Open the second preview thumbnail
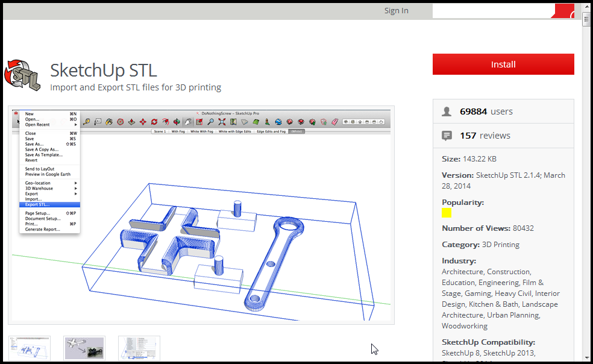593x364 pixels. tap(84, 348)
